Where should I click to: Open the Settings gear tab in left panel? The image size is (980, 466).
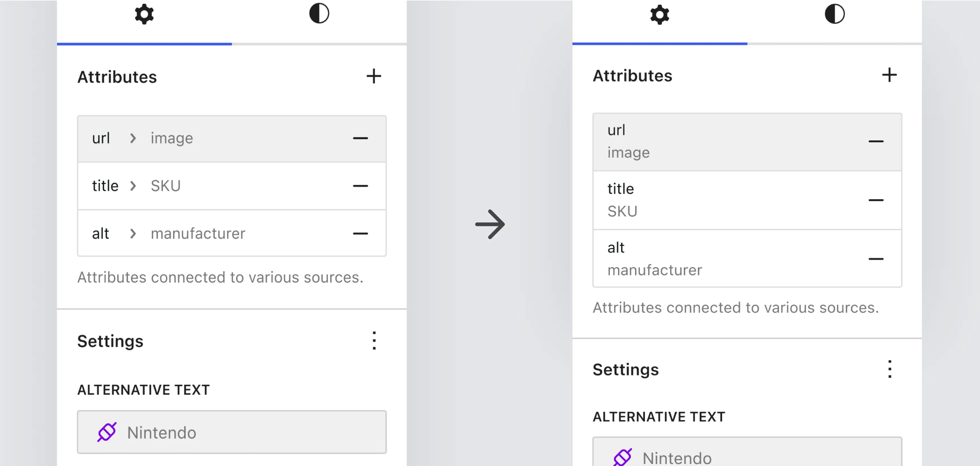click(x=144, y=15)
